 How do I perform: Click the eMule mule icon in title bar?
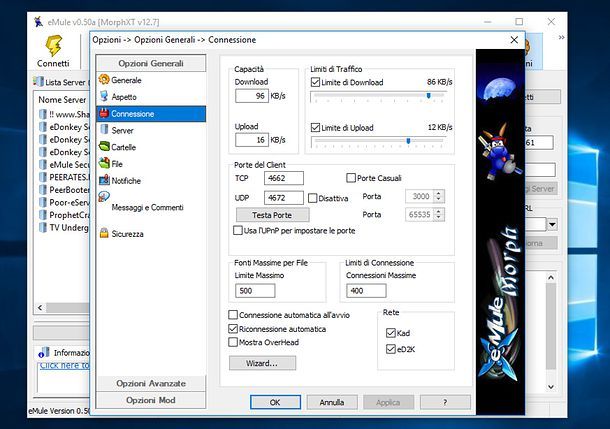[38, 22]
